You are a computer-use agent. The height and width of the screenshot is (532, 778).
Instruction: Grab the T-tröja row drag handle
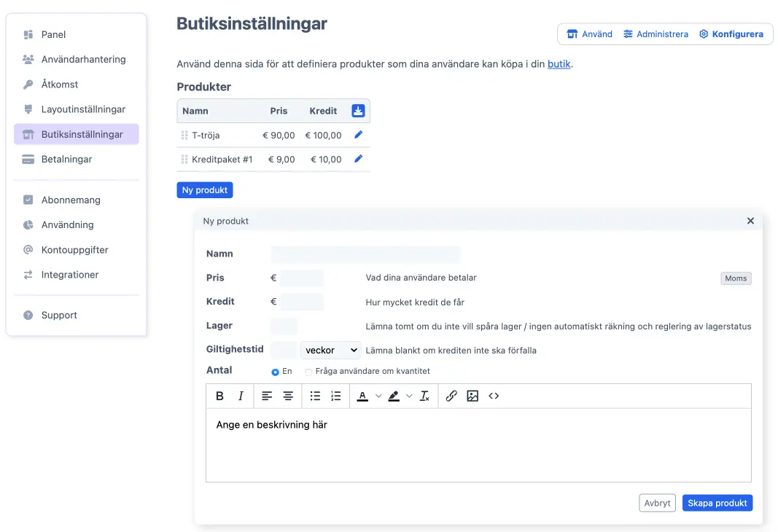(184, 135)
